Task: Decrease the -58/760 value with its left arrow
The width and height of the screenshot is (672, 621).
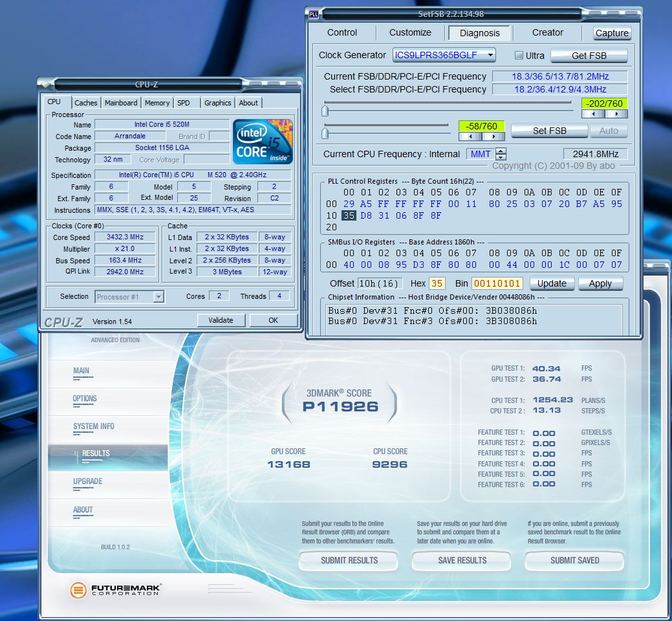Action: click(470, 136)
